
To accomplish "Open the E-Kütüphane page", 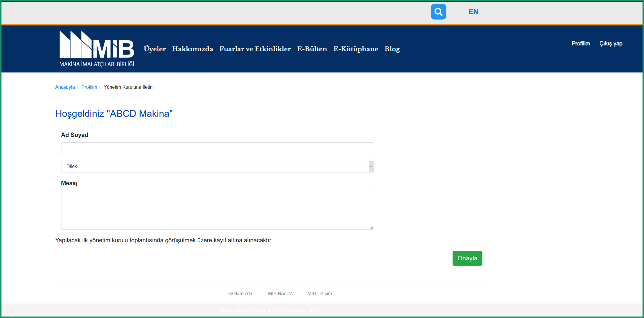I will [356, 49].
